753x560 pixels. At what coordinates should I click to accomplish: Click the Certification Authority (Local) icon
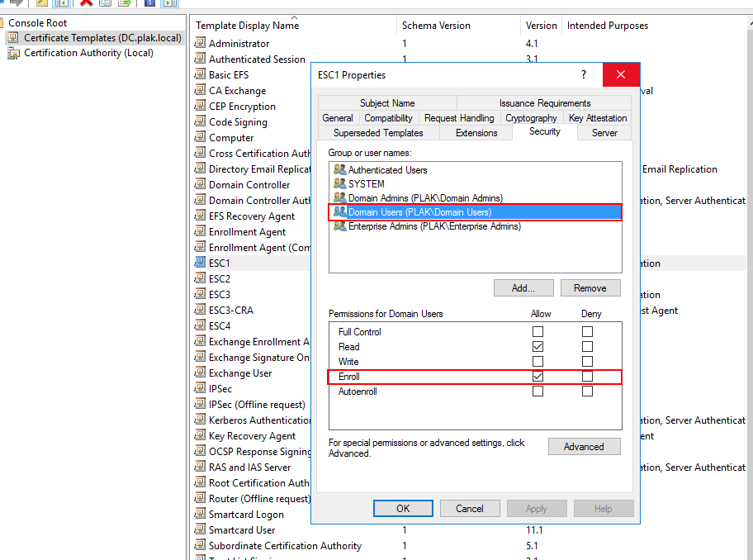(x=13, y=53)
